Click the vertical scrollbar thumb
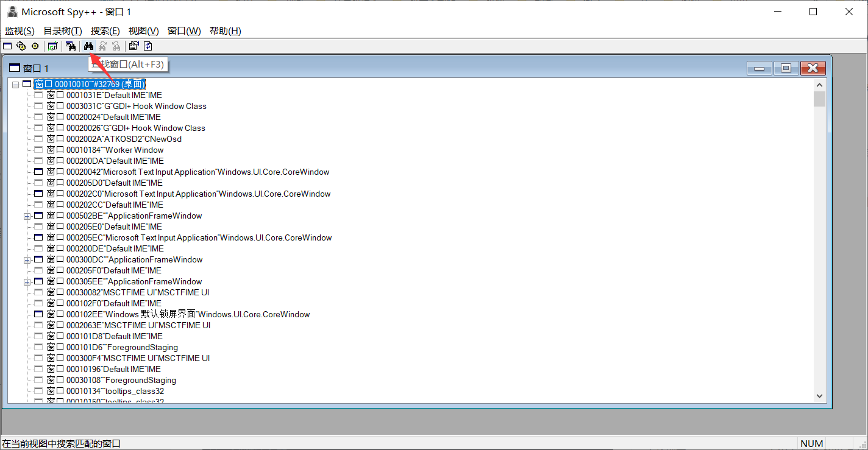The image size is (868, 450). coord(819,99)
